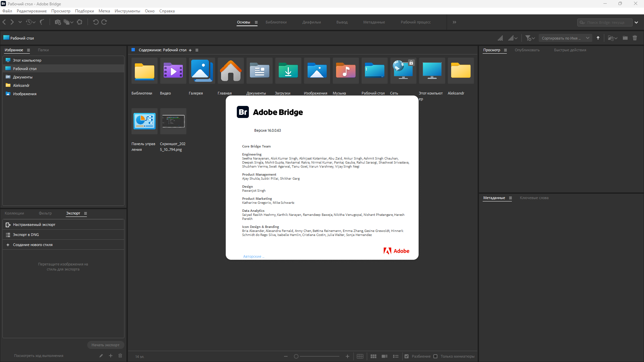Click the thumbnail size slider handle
The image size is (644, 362).
(x=296, y=356)
